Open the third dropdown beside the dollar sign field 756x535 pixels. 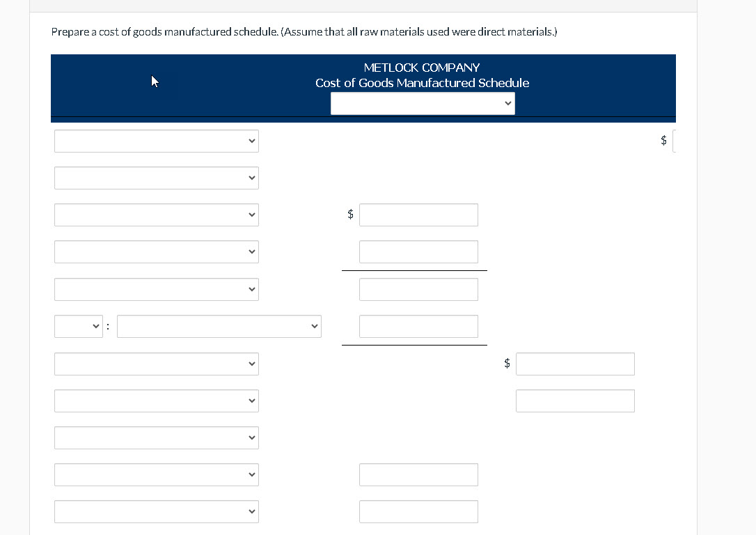pyautogui.click(x=156, y=215)
